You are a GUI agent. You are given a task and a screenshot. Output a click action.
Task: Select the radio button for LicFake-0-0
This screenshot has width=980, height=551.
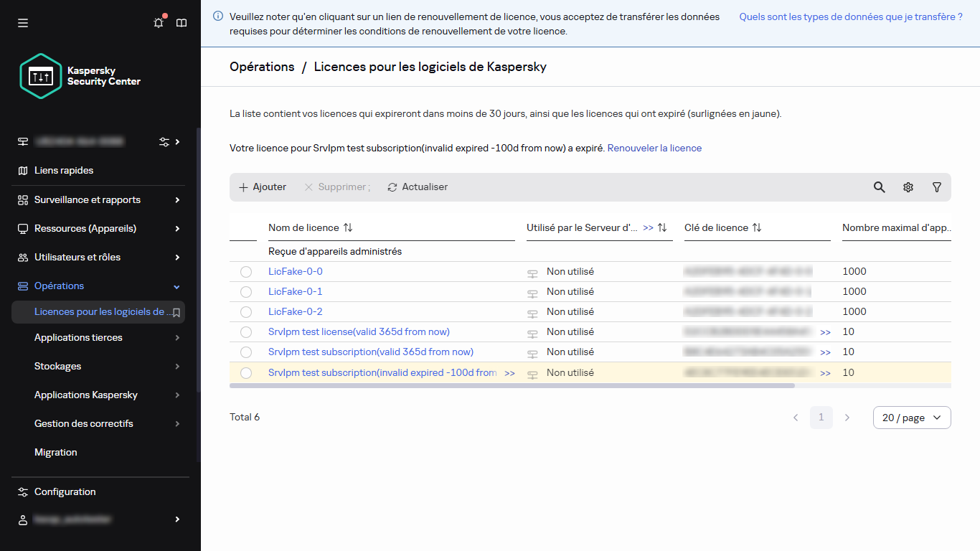246,271
